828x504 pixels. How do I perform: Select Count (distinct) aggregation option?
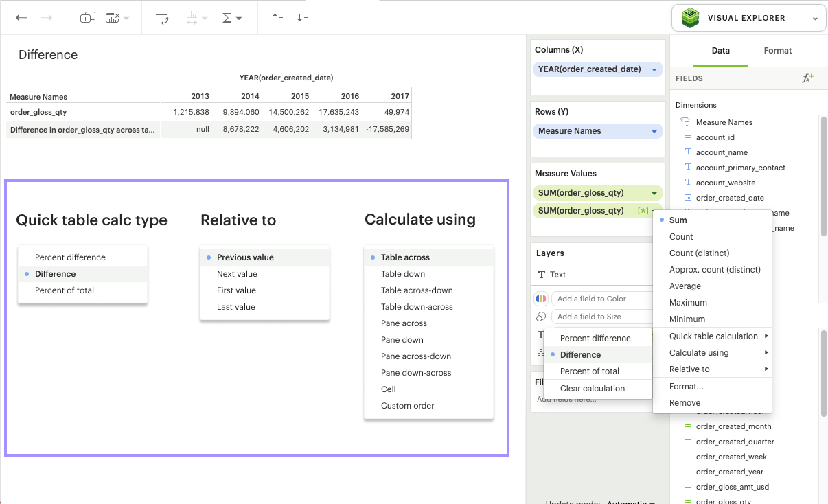(x=699, y=253)
